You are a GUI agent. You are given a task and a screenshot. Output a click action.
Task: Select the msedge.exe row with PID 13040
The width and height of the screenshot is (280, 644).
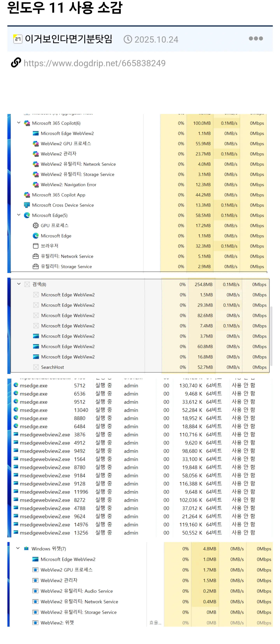142,410
